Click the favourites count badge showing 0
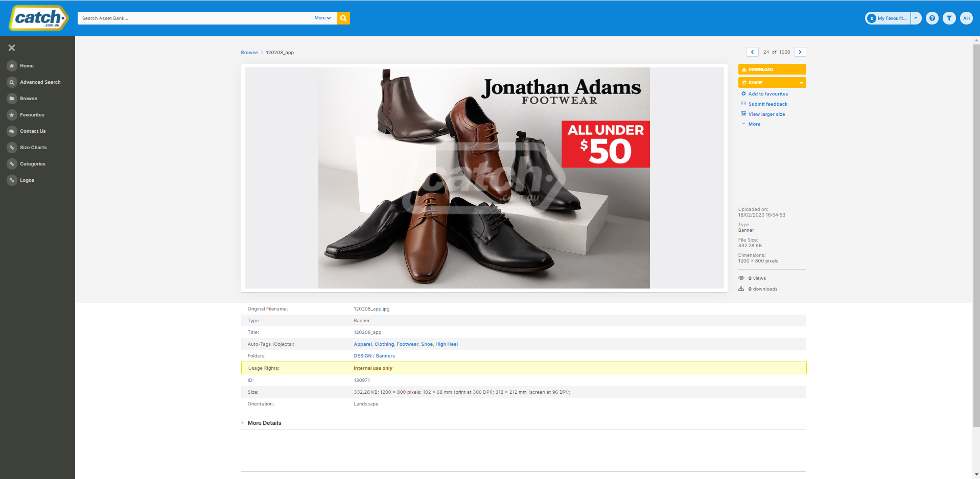Image resolution: width=980 pixels, height=479 pixels. point(872,18)
